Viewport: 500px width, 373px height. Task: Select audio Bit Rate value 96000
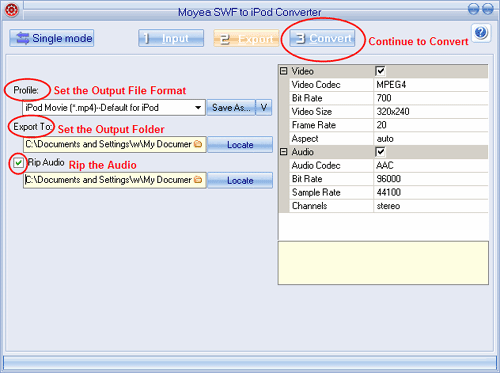[431, 179]
